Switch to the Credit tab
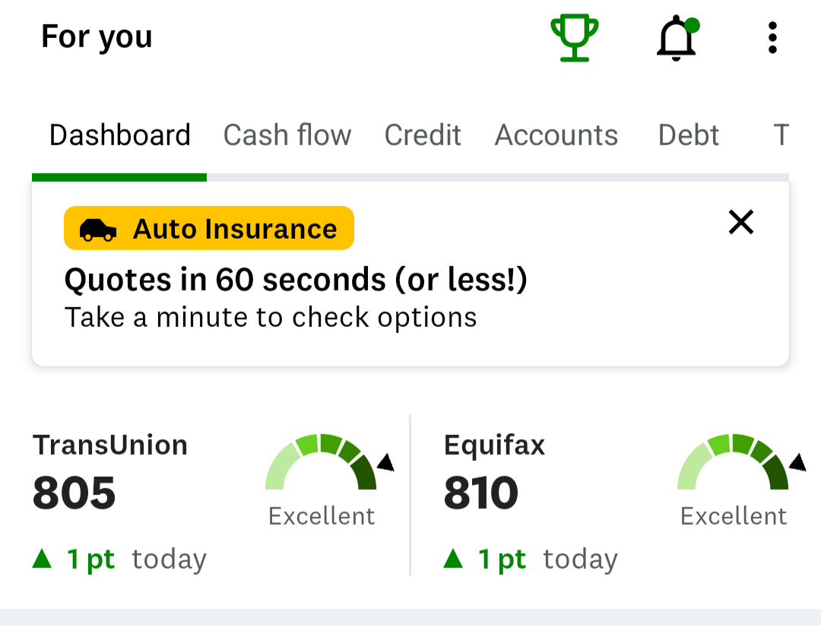 [x=423, y=135]
